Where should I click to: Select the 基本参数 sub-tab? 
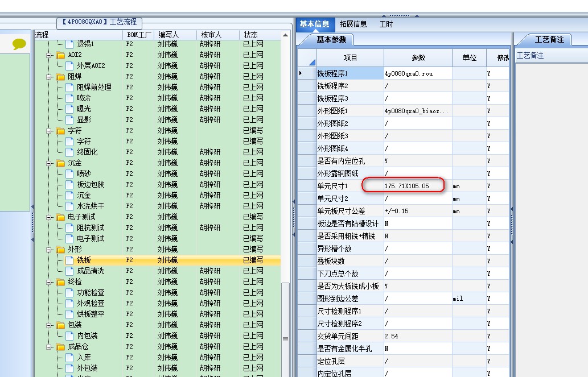tap(331, 39)
